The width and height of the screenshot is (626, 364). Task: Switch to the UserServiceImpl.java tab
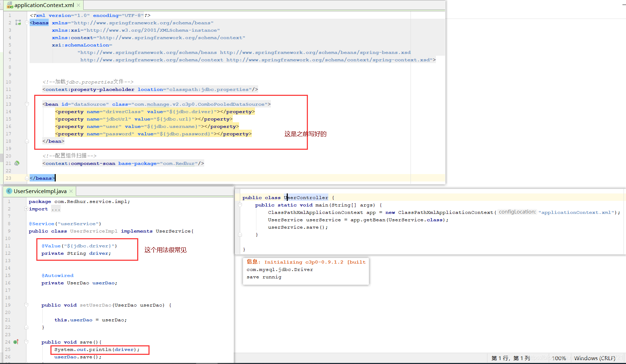[40, 191]
